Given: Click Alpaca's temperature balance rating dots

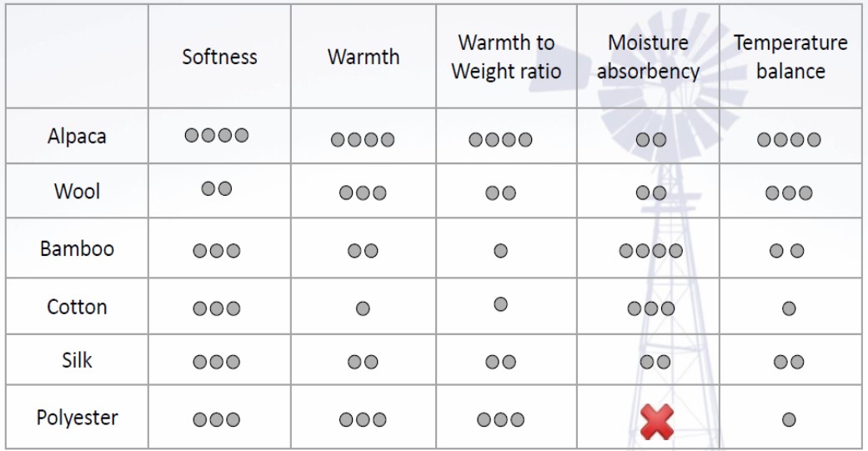Looking at the screenshot, I should click(789, 140).
